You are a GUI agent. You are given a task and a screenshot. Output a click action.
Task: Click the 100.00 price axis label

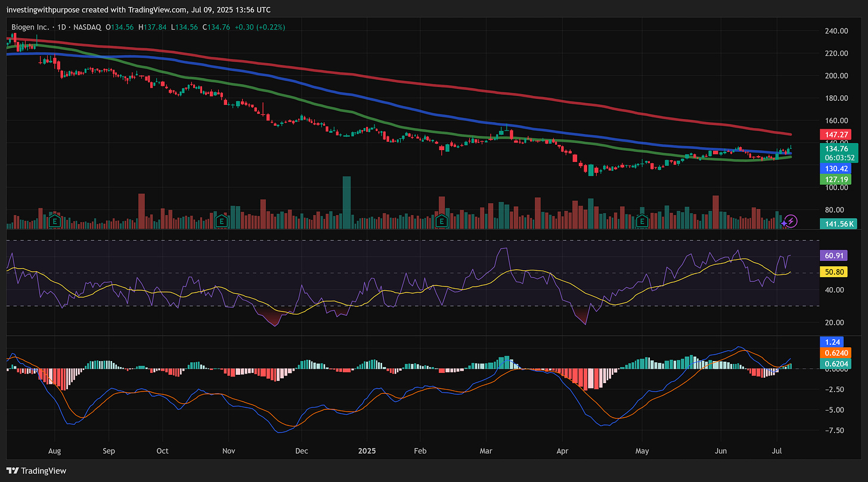tap(836, 187)
